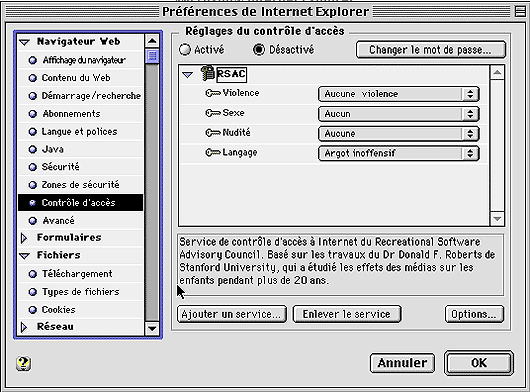The height and width of the screenshot is (392, 530).
Task: Click the key icon beside Sexe
Action: (x=213, y=113)
